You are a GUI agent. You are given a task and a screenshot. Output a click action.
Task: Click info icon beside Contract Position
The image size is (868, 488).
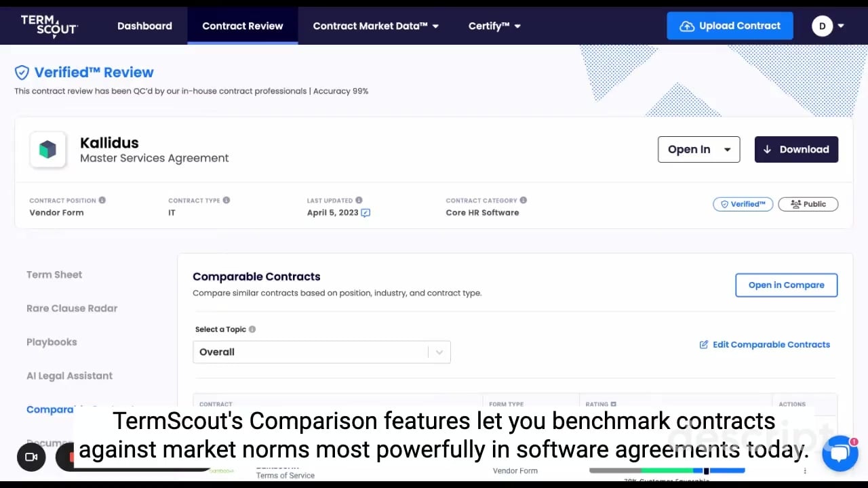coord(102,201)
